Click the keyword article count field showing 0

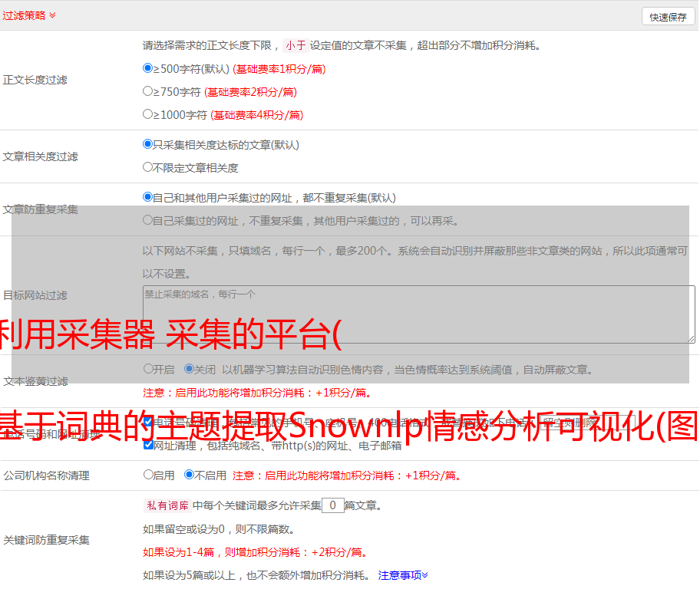coord(333,505)
